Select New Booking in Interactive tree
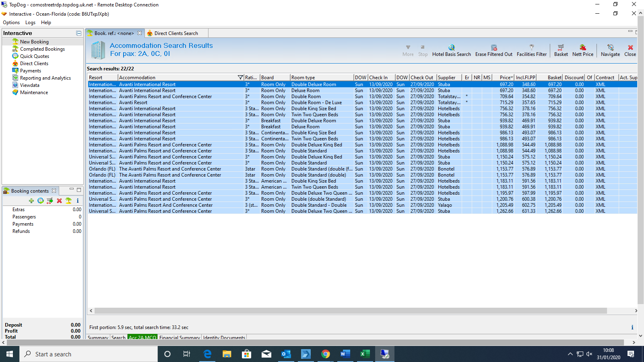The height and width of the screenshot is (362, 644). pyautogui.click(x=34, y=42)
